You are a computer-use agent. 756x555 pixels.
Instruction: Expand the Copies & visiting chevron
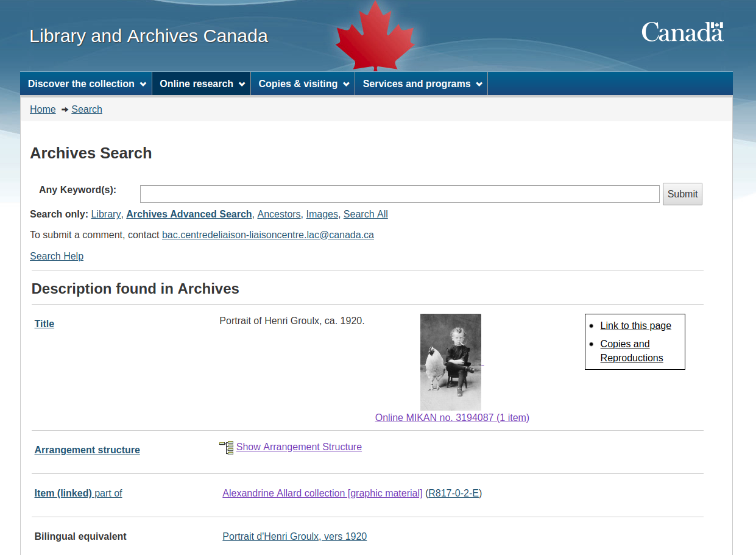tap(346, 84)
